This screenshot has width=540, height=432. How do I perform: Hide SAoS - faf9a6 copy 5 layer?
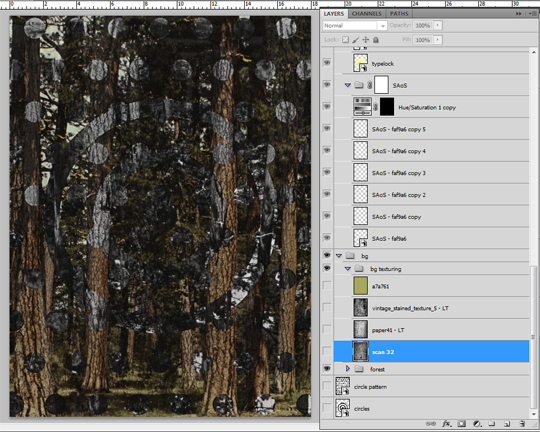pos(327,128)
